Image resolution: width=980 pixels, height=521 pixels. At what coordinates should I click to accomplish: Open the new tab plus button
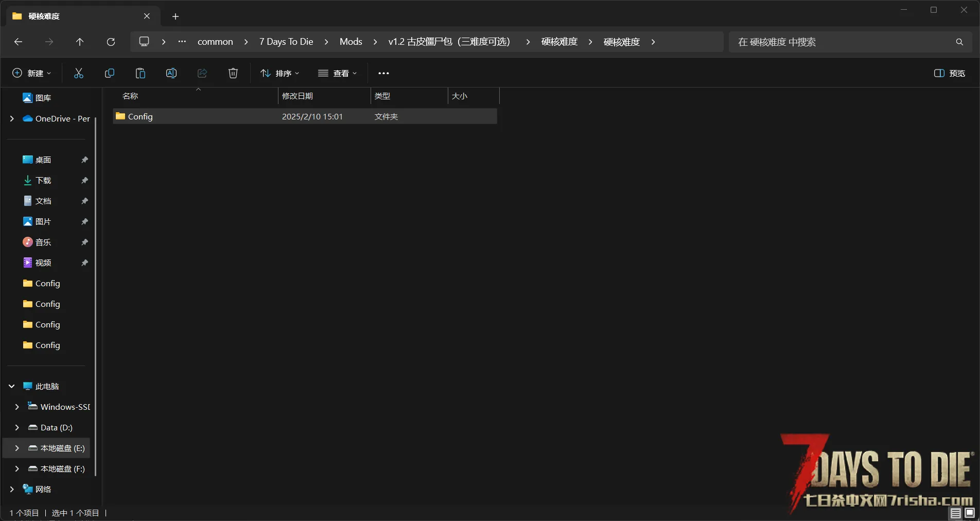click(176, 16)
